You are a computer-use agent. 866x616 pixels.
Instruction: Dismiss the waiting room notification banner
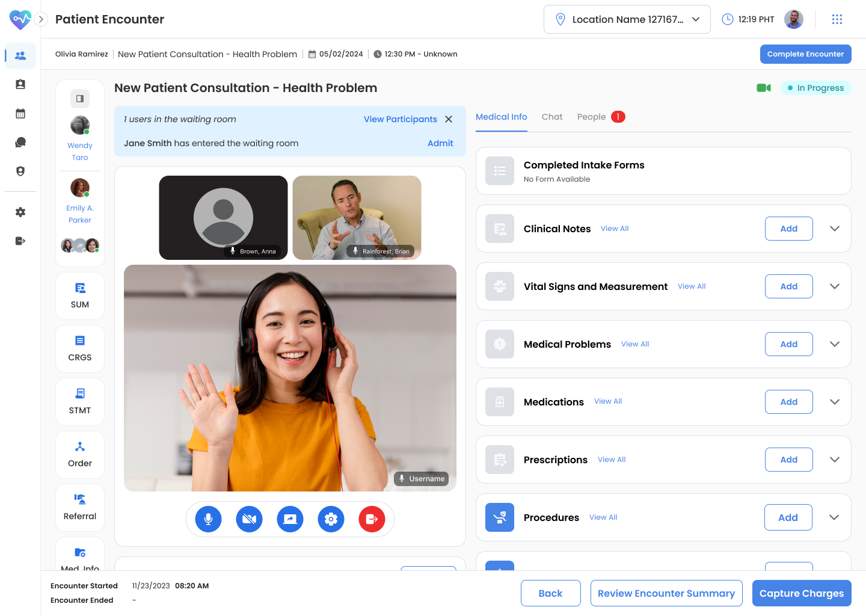pos(449,119)
